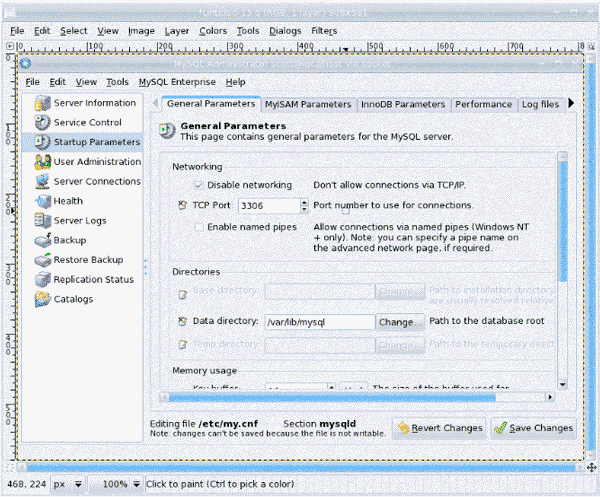The image size is (600, 497).
Task: Open GIMP Layer menu
Action: pyautogui.click(x=177, y=31)
